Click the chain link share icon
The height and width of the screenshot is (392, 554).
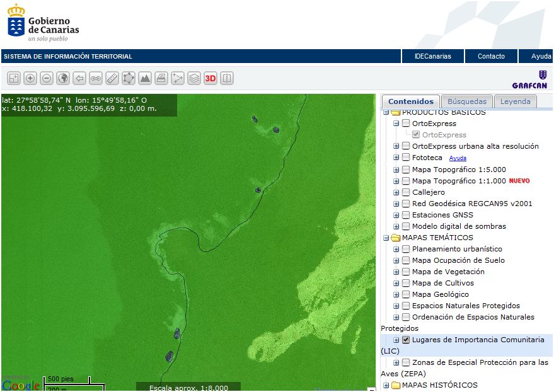tap(96, 78)
